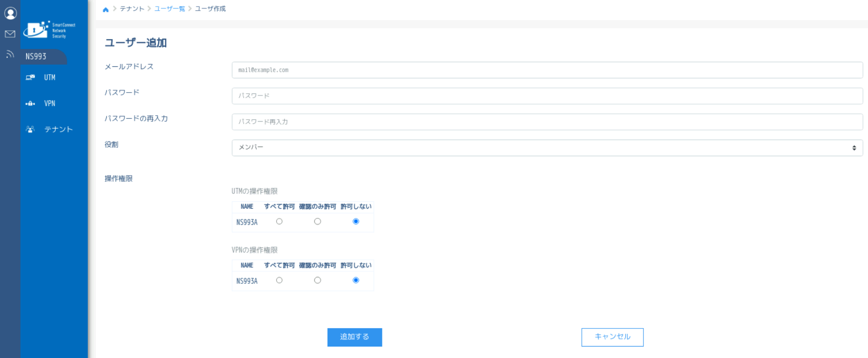868x358 pixels.
Task: Go to home via breadcrumb house icon
Action: [x=105, y=9]
